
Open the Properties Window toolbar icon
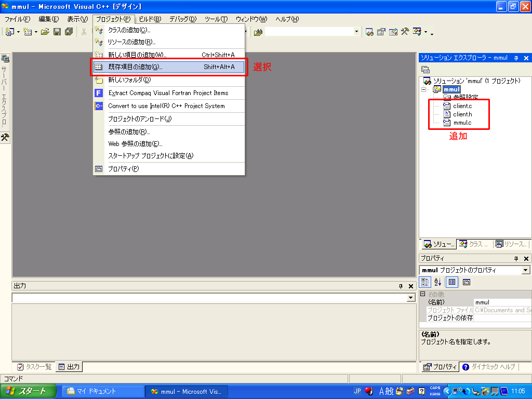tap(381, 32)
